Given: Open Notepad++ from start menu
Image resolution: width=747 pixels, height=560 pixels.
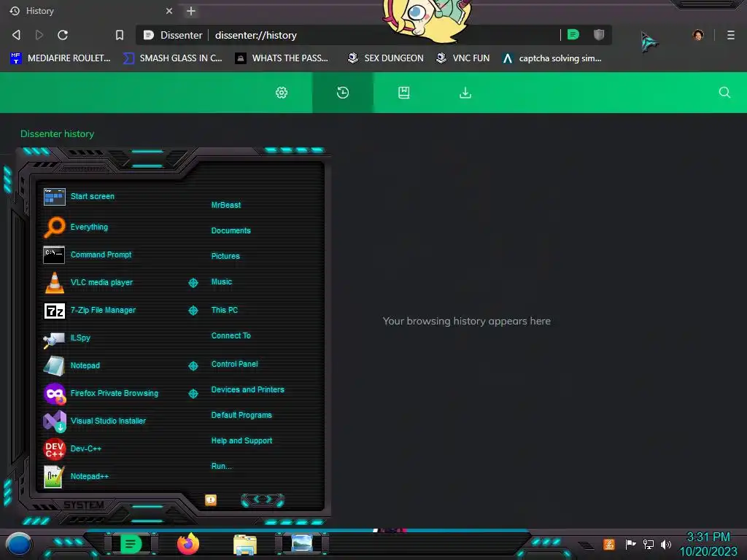Looking at the screenshot, I should [76, 476].
